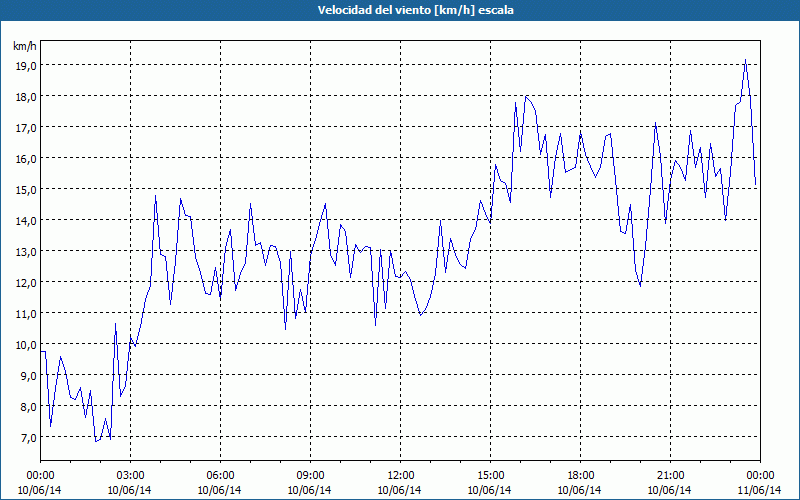The image size is (800, 500).
Task: Click the 00:00 time label dated 10/06/14
Action: click(40, 476)
